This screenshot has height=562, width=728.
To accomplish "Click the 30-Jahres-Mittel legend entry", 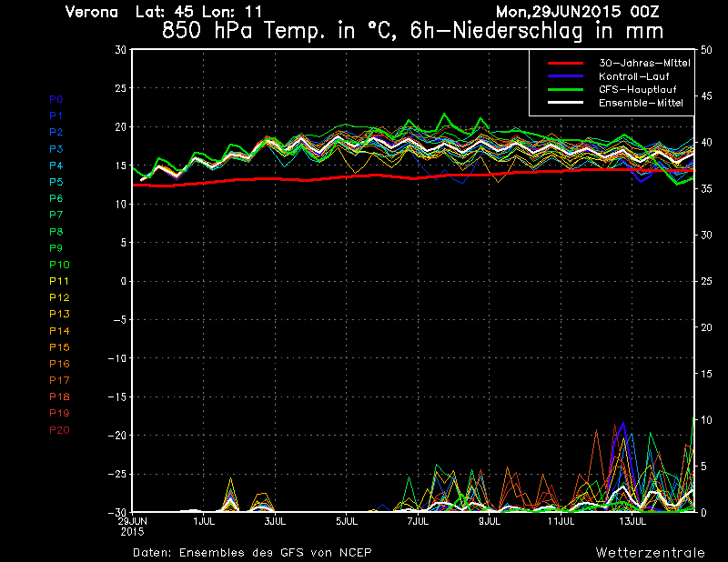I will pyautogui.click(x=644, y=63).
